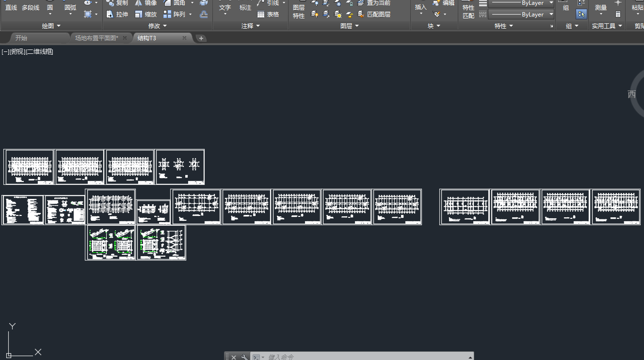
Task: Insert a table with 表格
Action: click(269, 15)
